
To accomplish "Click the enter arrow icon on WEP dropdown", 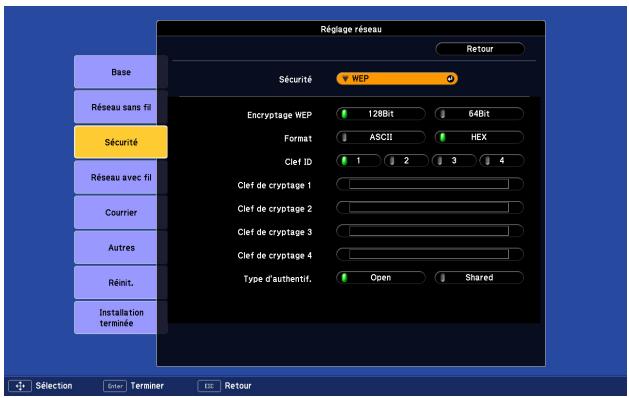I will coord(450,79).
